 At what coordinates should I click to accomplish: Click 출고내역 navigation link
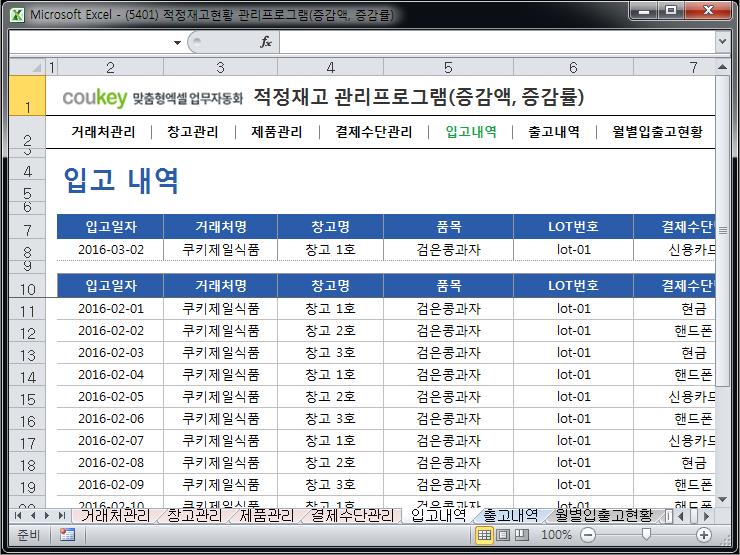554,132
